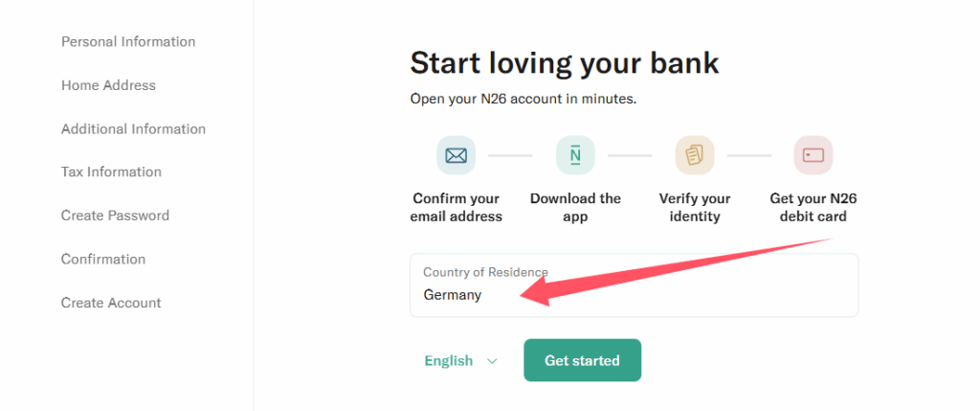The image size is (980, 411).
Task: Select the Confirmation sidebar item
Action: (103, 260)
